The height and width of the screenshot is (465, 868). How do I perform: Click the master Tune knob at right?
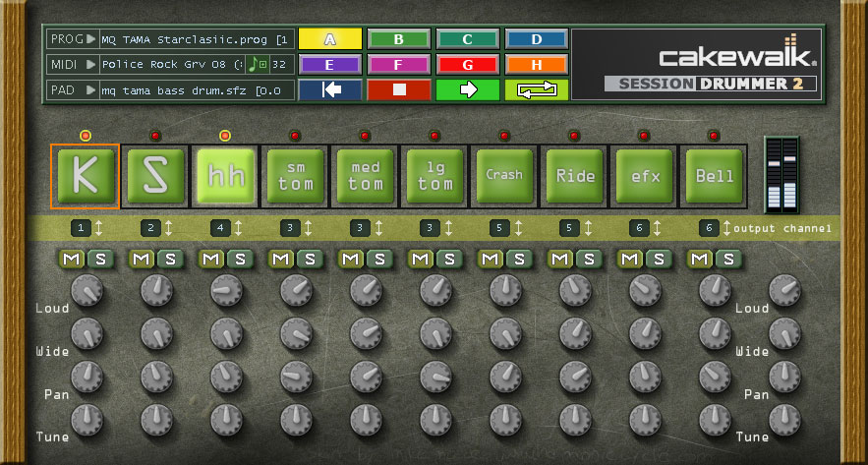pos(784,420)
